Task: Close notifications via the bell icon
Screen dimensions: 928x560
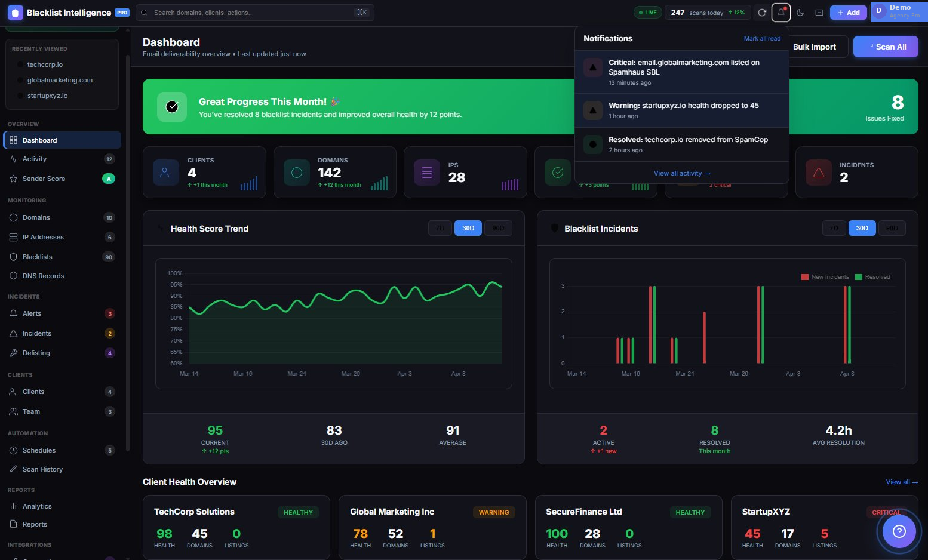Action: click(780, 13)
